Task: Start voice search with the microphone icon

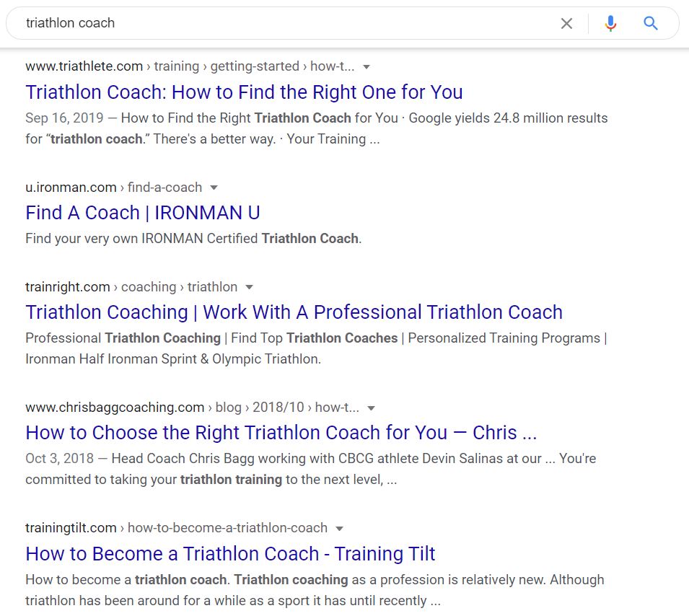Action: pos(610,23)
